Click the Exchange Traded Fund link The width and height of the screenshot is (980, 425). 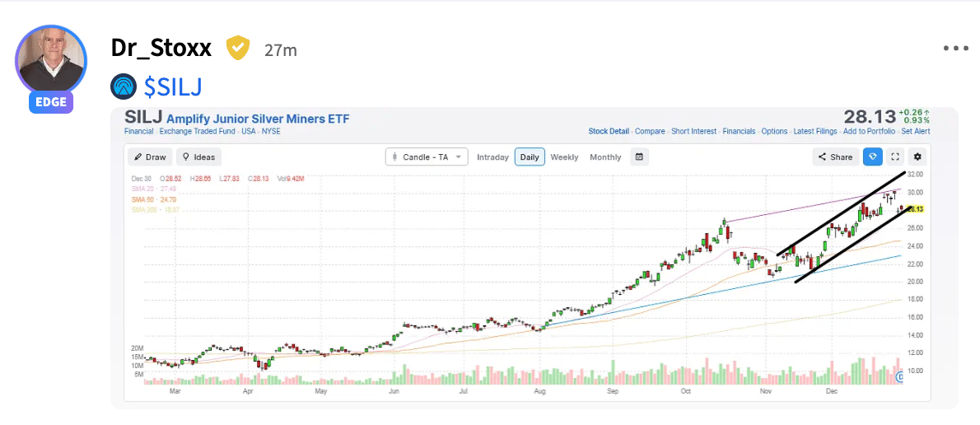[x=197, y=131]
